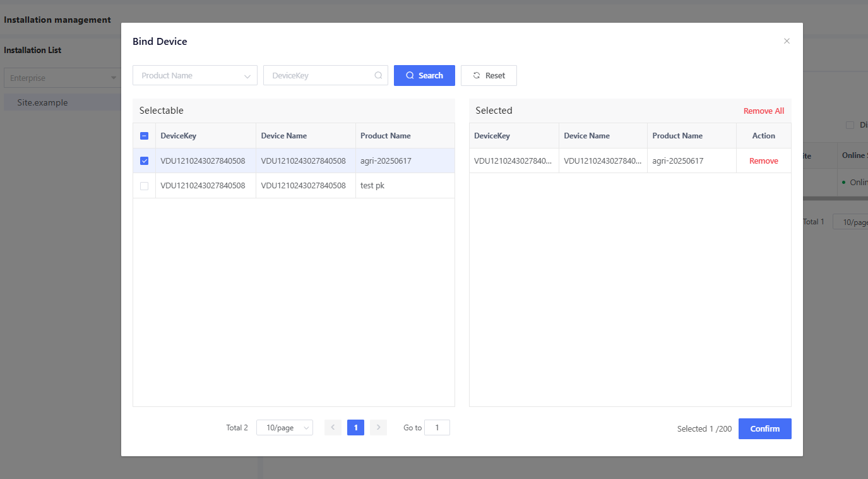Viewport: 868px width, 479px height.
Task: Open the Product Name dropdown
Action: 194,75
